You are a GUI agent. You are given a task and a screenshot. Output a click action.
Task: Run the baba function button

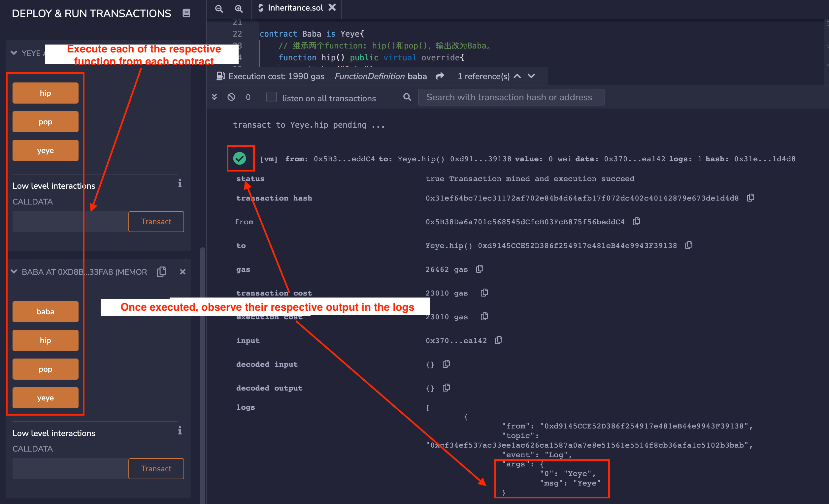46,312
